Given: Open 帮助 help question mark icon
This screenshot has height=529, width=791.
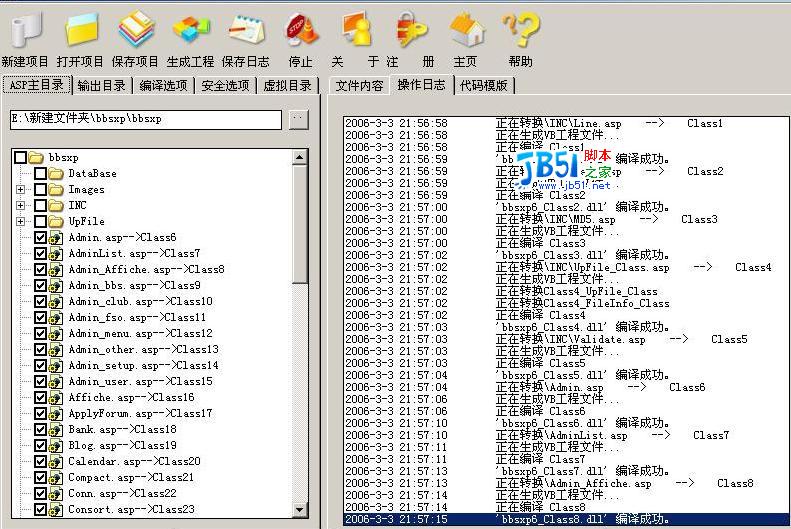Looking at the screenshot, I should [522, 29].
